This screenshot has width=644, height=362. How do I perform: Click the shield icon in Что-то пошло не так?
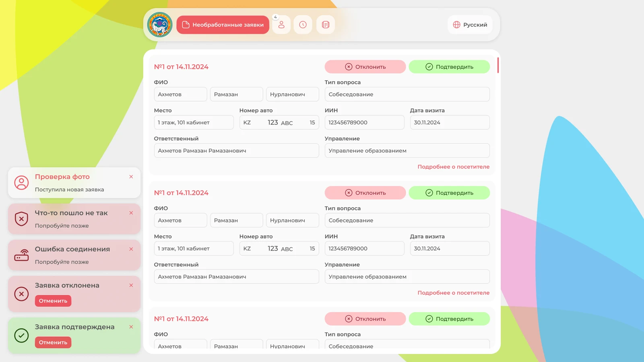click(22, 219)
